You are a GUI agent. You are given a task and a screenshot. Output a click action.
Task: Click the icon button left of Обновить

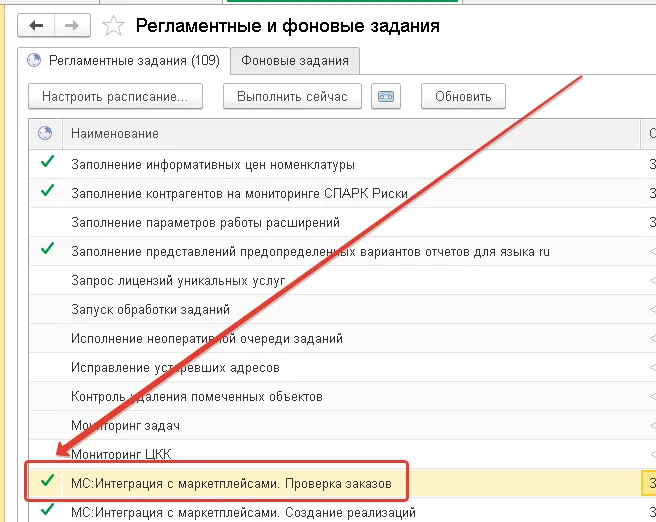pos(386,96)
